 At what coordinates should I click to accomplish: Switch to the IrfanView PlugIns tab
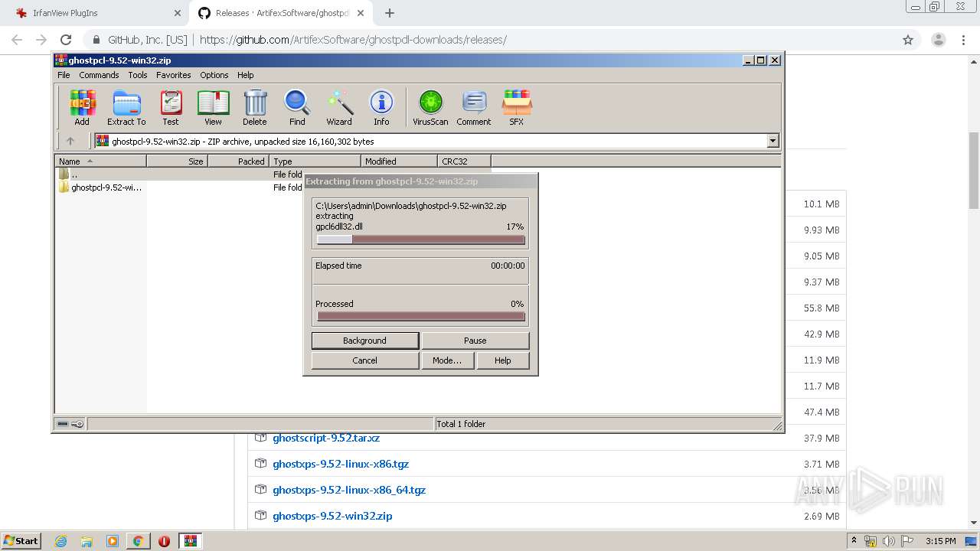[x=96, y=13]
